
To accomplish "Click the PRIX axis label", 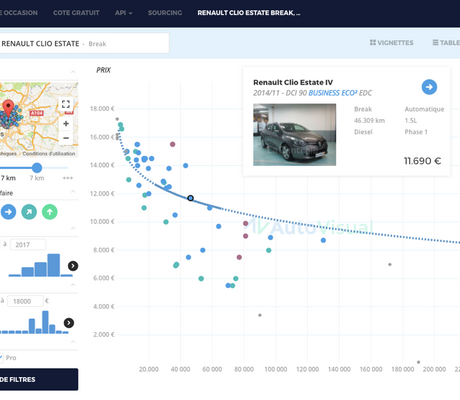I will click(103, 70).
